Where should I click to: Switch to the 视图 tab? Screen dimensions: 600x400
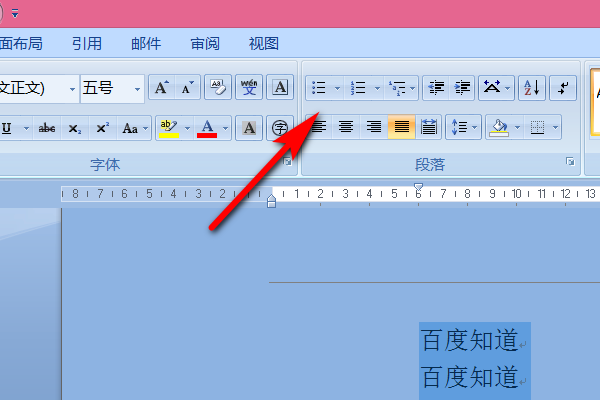[x=264, y=44]
